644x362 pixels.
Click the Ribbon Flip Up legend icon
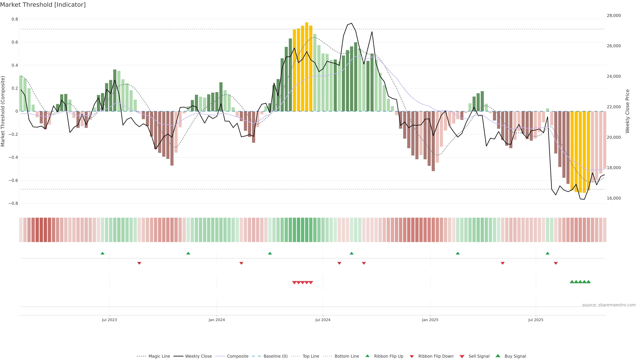click(x=367, y=356)
